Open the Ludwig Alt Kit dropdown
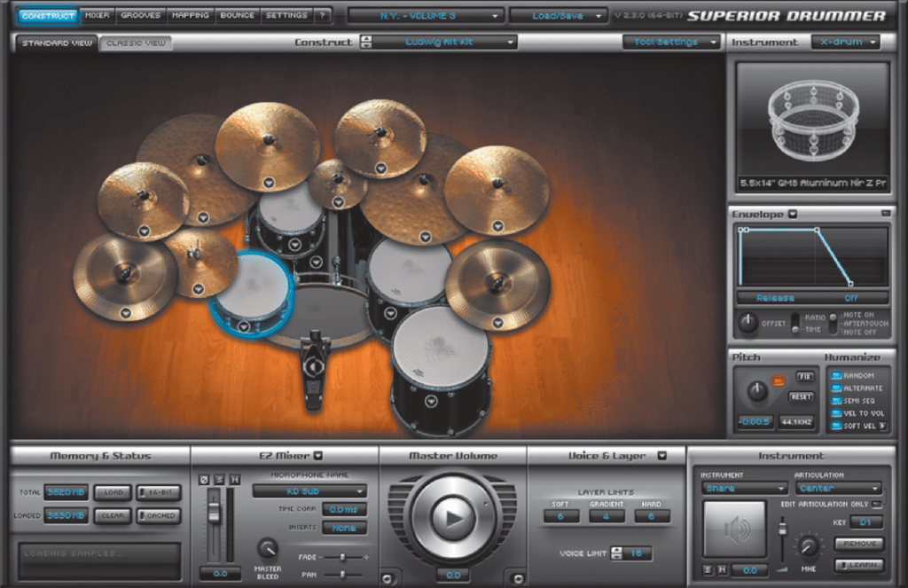 445,42
